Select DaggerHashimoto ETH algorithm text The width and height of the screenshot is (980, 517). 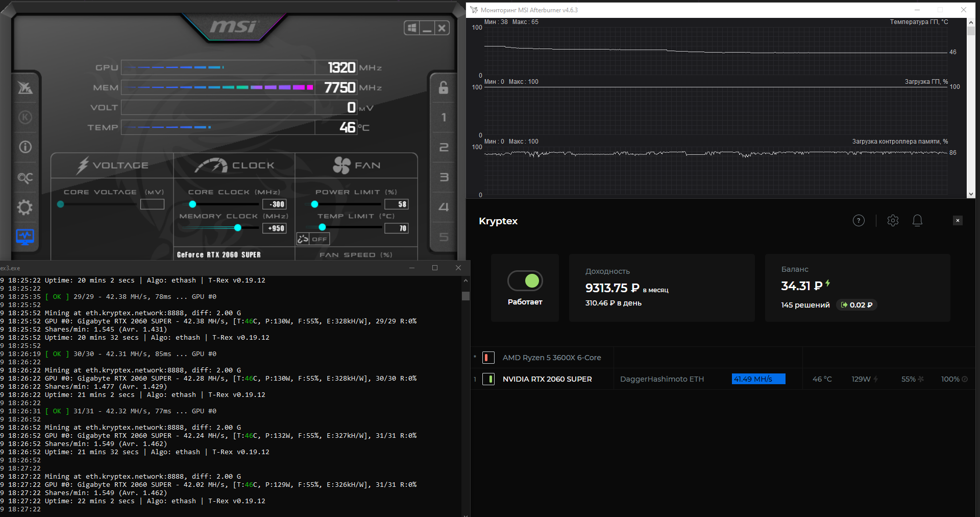[x=662, y=379]
